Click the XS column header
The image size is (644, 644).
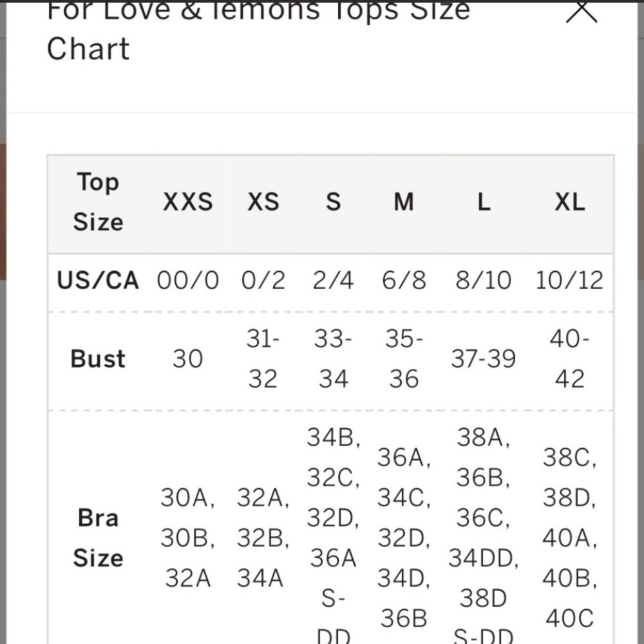pos(263,203)
